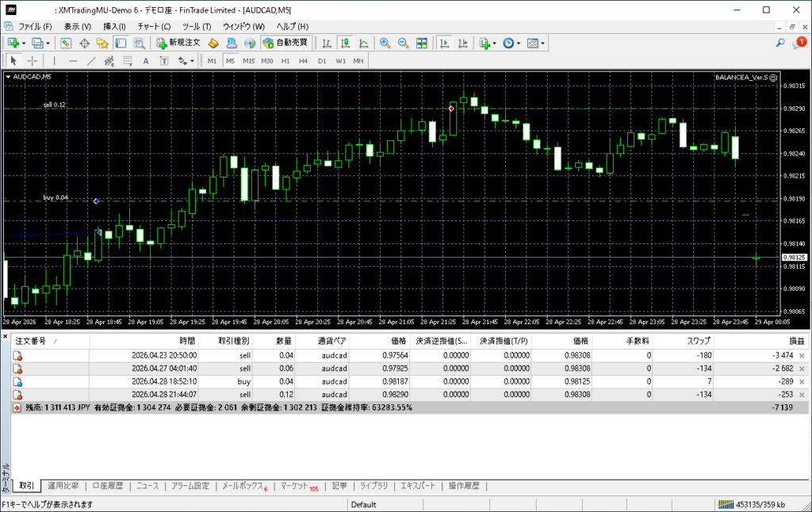Click the tile windows grid icon

(422, 43)
